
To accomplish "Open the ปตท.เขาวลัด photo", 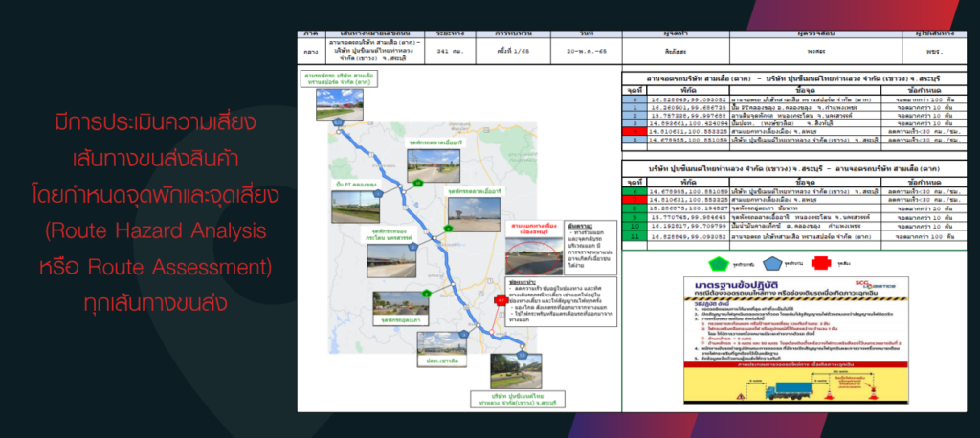I will pyautogui.click(x=442, y=344).
